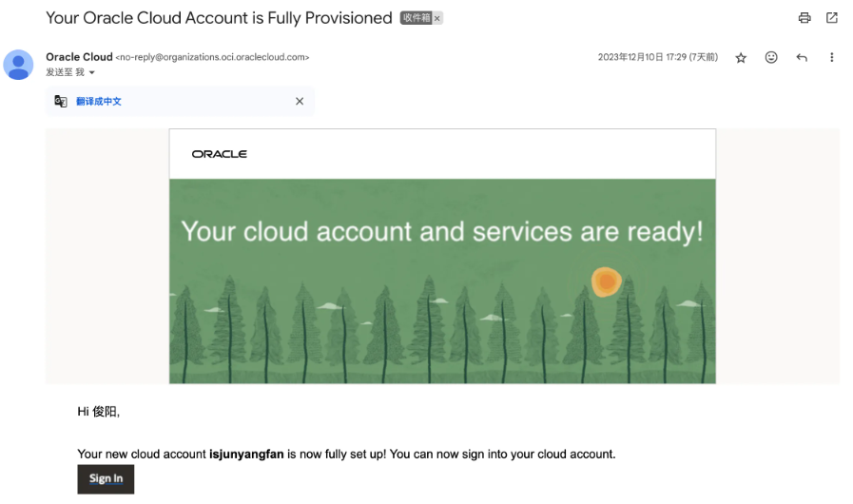Screen dimensions: 853x504
Task: Dismiss the translation bar
Action: (x=300, y=102)
